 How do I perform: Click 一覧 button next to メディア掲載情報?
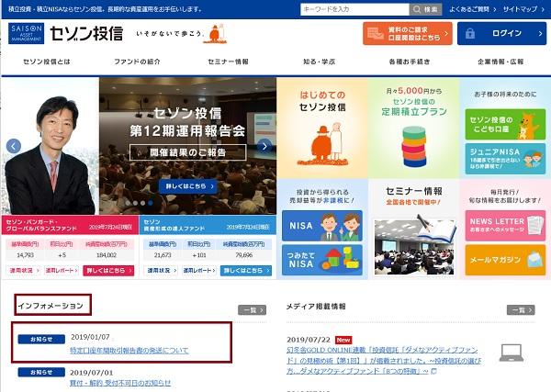(x=521, y=310)
